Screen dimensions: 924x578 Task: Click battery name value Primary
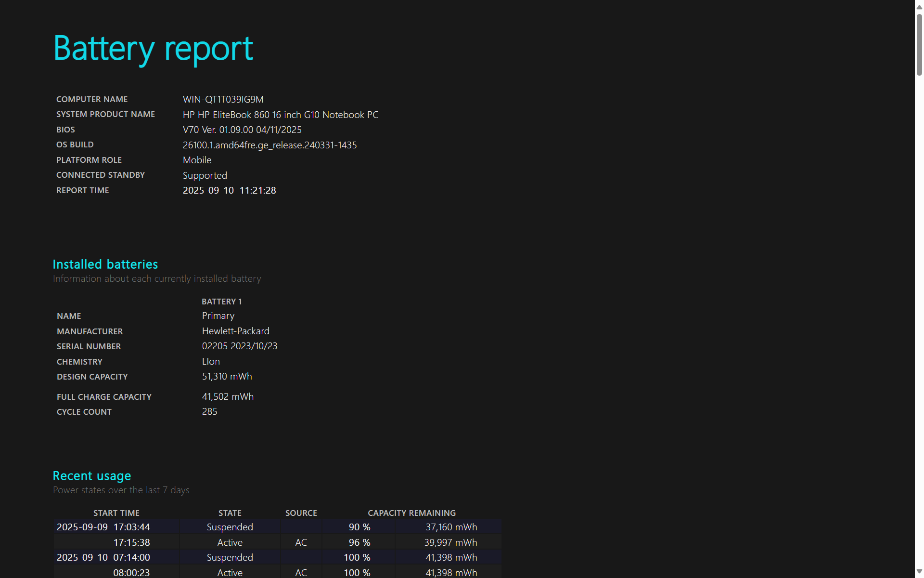point(218,315)
